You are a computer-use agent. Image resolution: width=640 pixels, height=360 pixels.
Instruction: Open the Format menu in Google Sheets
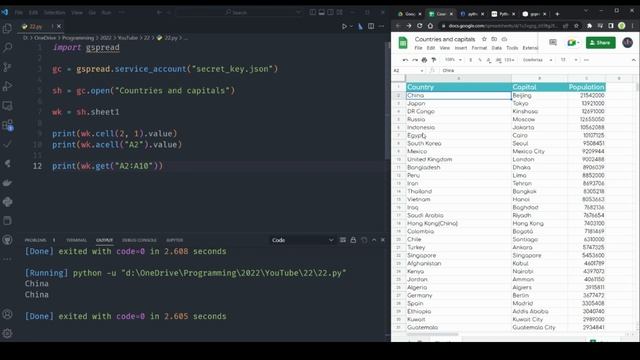click(x=479, y=48)
